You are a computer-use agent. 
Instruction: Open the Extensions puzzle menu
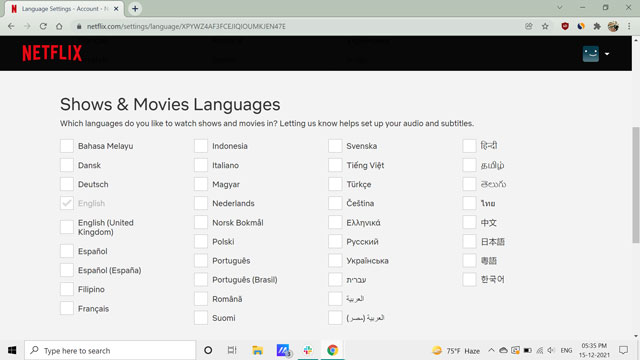coord(597,26)
